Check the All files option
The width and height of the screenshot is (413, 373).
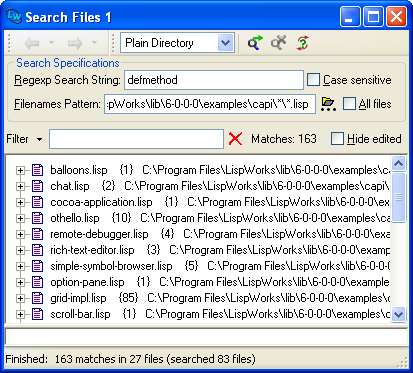tap(349, 104)
